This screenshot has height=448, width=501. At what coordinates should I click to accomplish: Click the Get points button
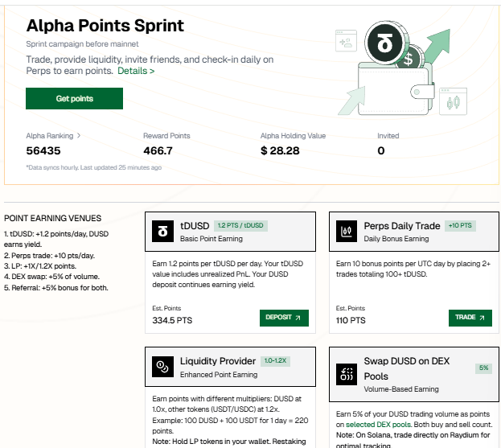[x=74, y=98]
